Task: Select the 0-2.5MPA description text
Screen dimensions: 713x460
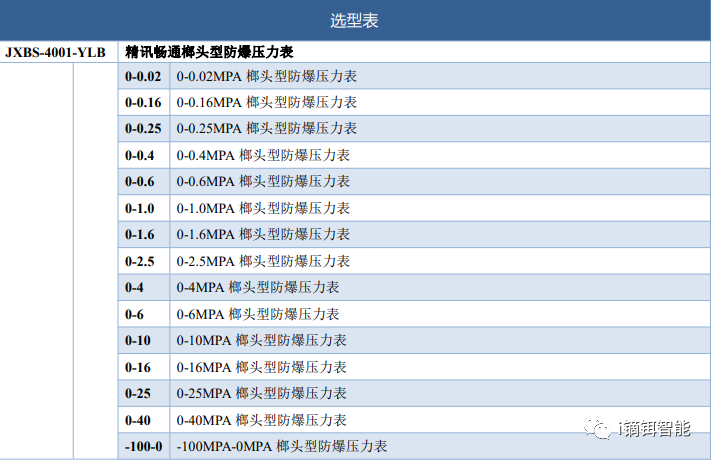Action: tap(263, 261)
